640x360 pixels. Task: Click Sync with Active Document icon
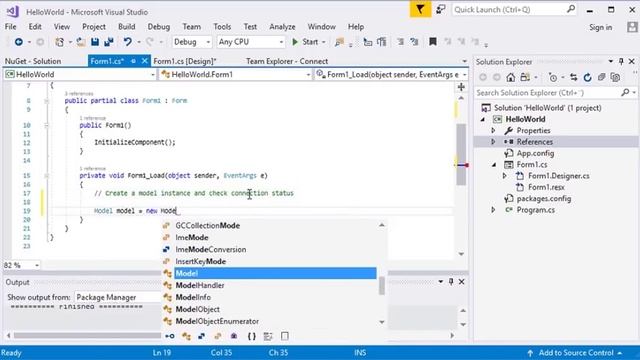tap(573, 77)
